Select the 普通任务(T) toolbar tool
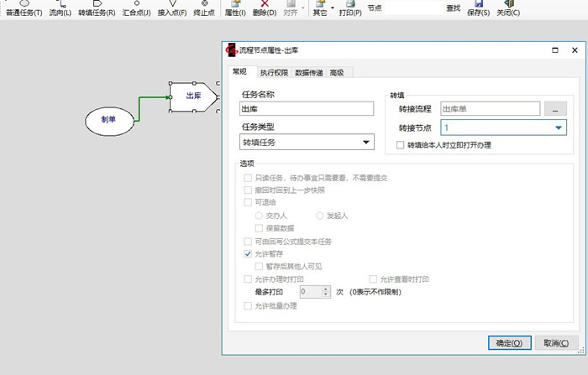 [x=24, y=9]
